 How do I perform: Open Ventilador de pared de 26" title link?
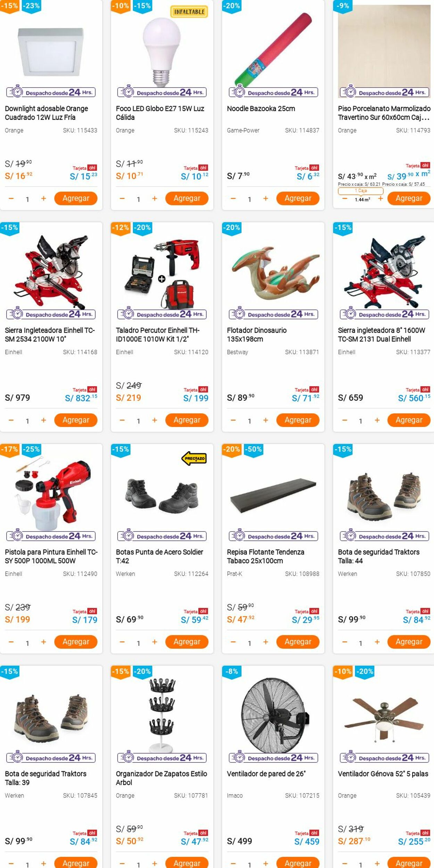tap(266, 774)
